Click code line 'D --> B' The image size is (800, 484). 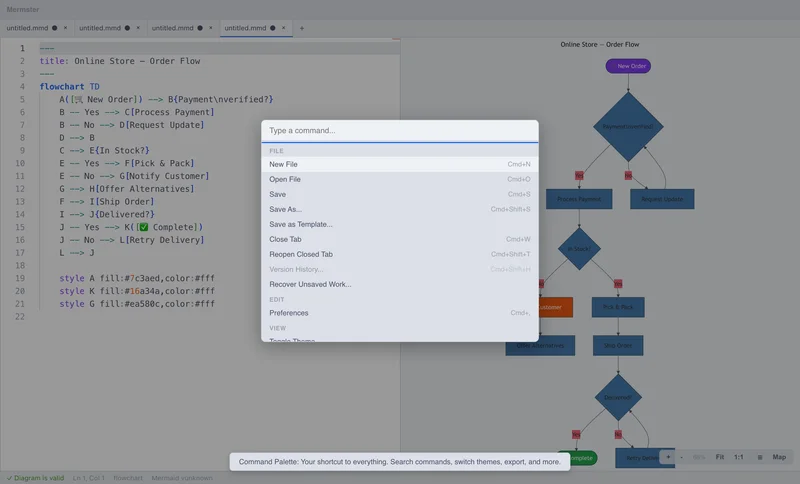[x=77, y=138]
